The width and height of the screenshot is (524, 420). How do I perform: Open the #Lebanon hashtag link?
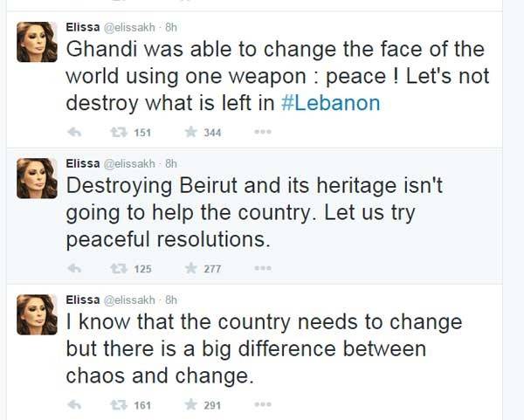[334, 102]
